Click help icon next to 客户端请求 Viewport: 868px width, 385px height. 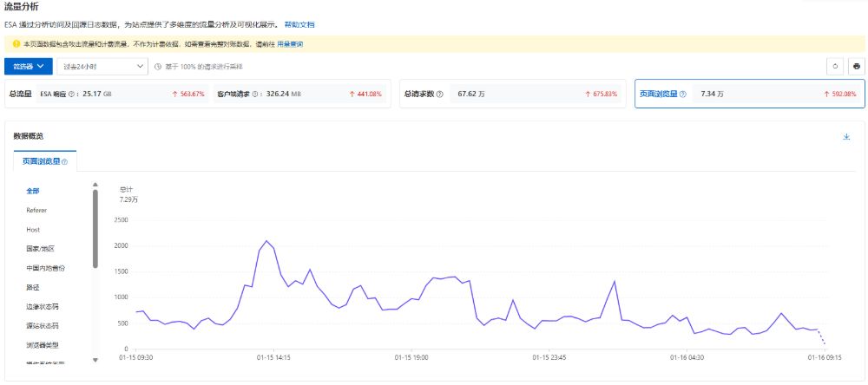tap(254, 94)
